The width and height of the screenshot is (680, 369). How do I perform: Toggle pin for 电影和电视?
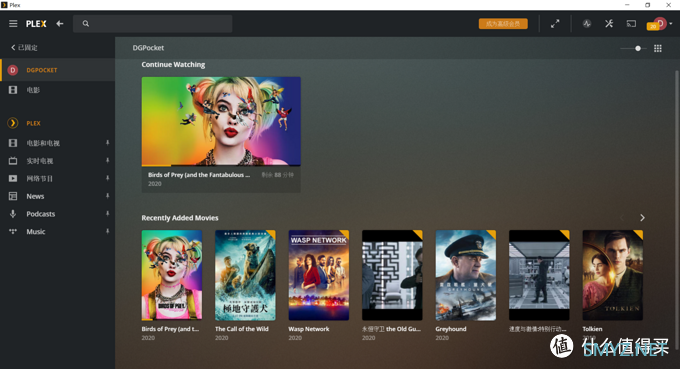pyautogui.click(x=108, y=143)
